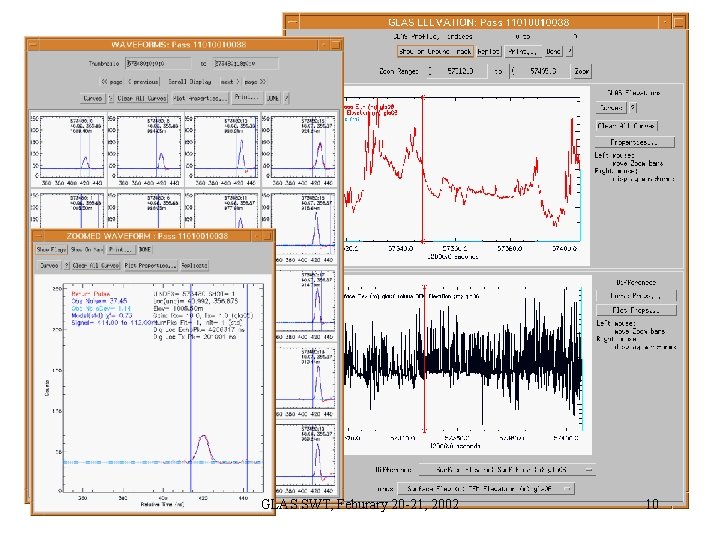This screenshot has width=720, height=540.
Task: Select the third waveform thumbnail in the top row
Action: tap(222, 149)
